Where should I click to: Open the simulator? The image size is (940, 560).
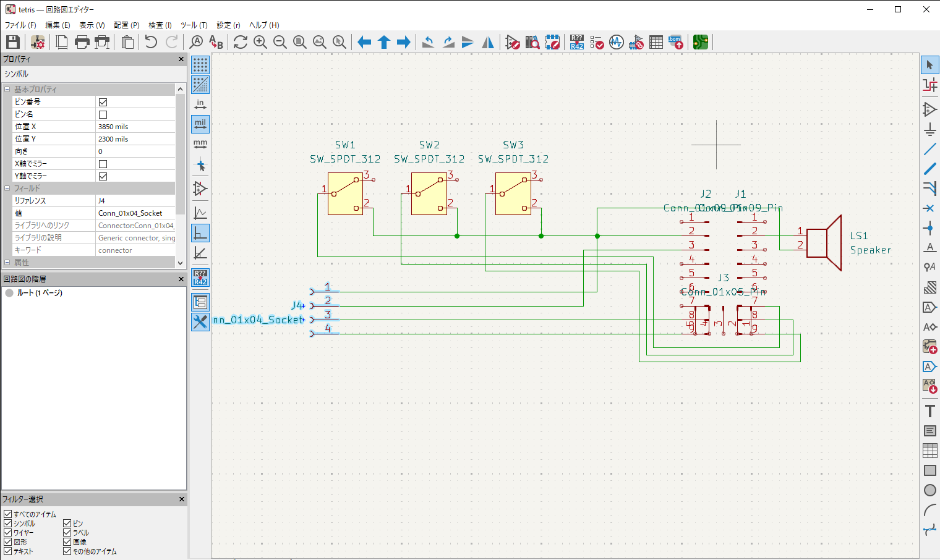coord(617,42)
